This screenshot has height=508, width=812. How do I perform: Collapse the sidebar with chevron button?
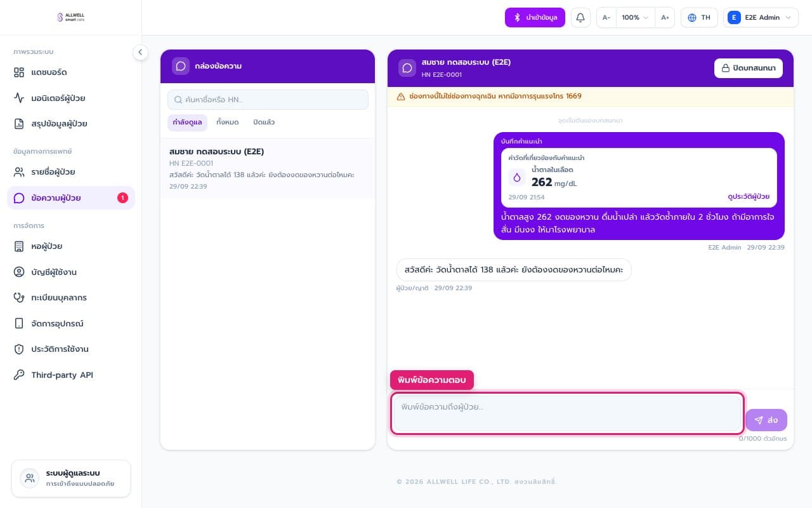pyautogui.click(x=140, y=53)
